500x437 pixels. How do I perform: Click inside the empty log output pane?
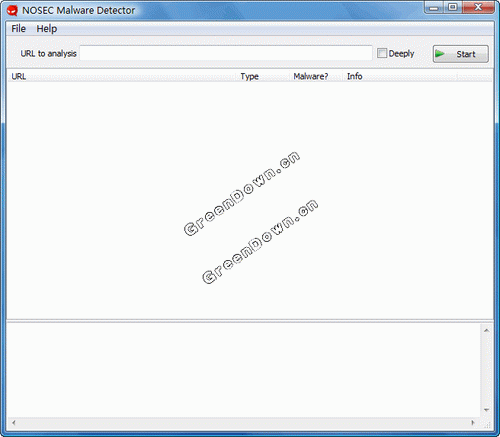[243, 370]
